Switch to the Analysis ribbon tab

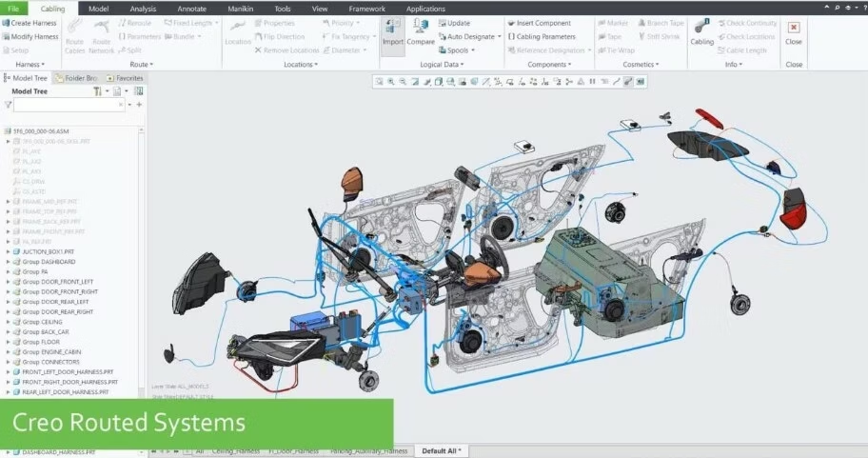(x=143, y=9)
